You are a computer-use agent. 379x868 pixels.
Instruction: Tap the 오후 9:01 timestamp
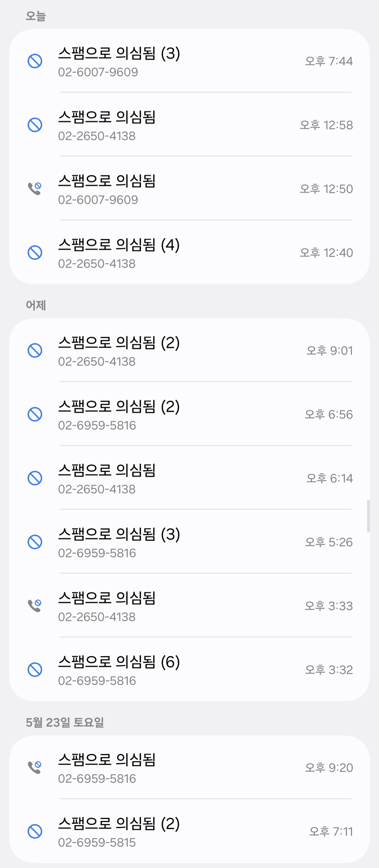(x=330, y=350)
